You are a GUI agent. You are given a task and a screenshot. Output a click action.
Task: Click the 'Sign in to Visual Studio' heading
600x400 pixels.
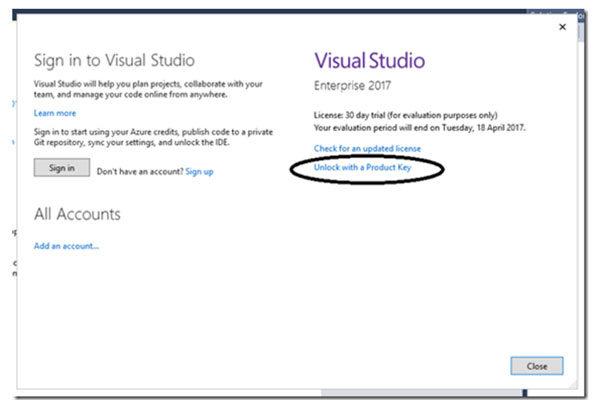pos(114,60)
